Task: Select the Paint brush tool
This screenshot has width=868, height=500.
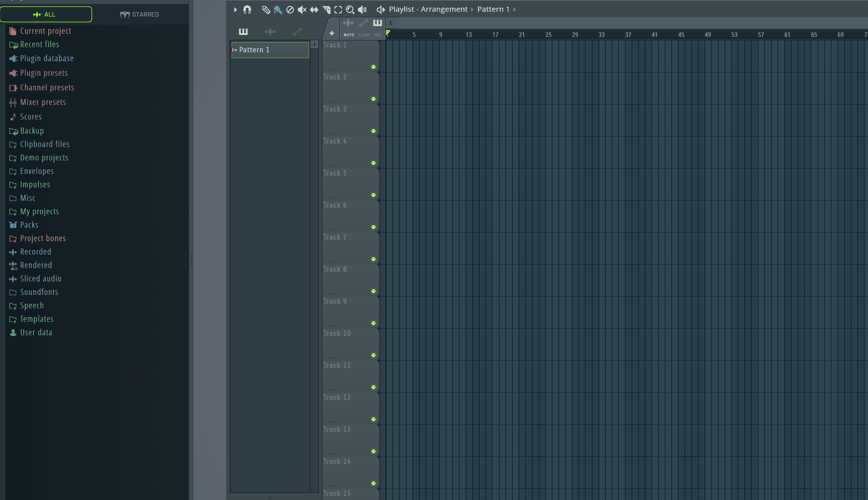Action: tap(278, 10)
